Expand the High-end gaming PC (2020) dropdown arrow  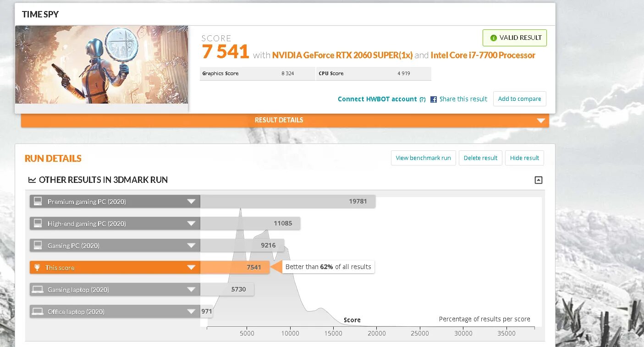[x=191, y=224]
